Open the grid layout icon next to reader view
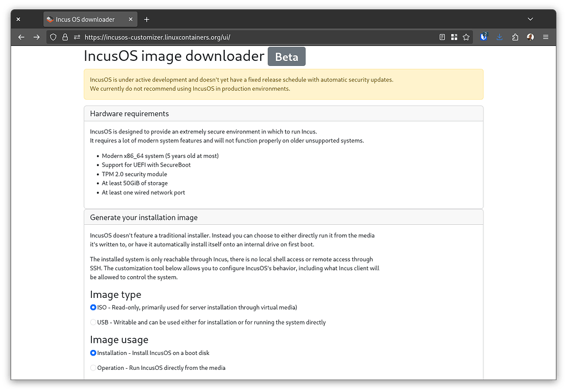Image resolution: width=567 pixels, height=392 pixels. point(454,37)
